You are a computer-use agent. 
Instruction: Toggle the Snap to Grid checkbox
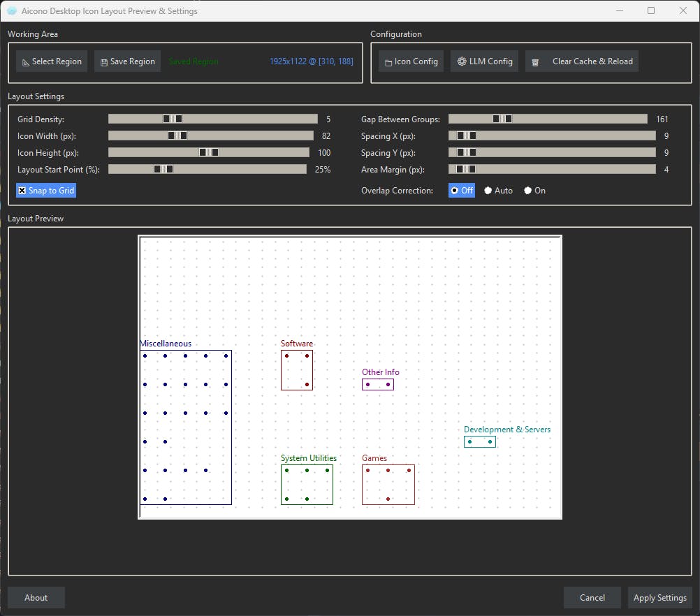pyautogui.click(x=46, y=191)
